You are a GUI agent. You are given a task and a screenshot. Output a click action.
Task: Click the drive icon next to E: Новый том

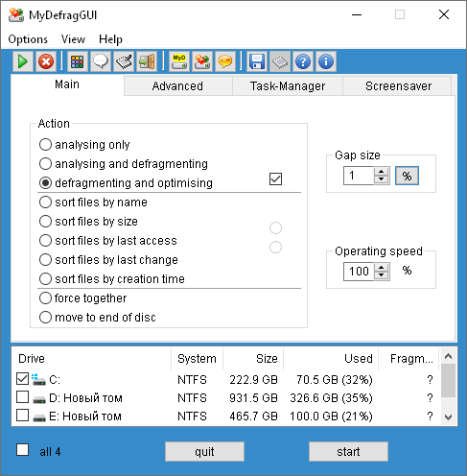coord(39,416)
